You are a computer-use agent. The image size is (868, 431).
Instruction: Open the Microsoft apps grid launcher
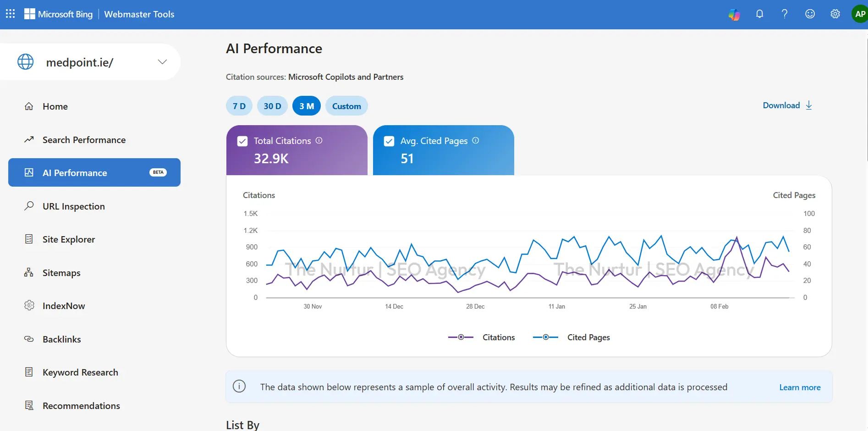pos(10,14)
